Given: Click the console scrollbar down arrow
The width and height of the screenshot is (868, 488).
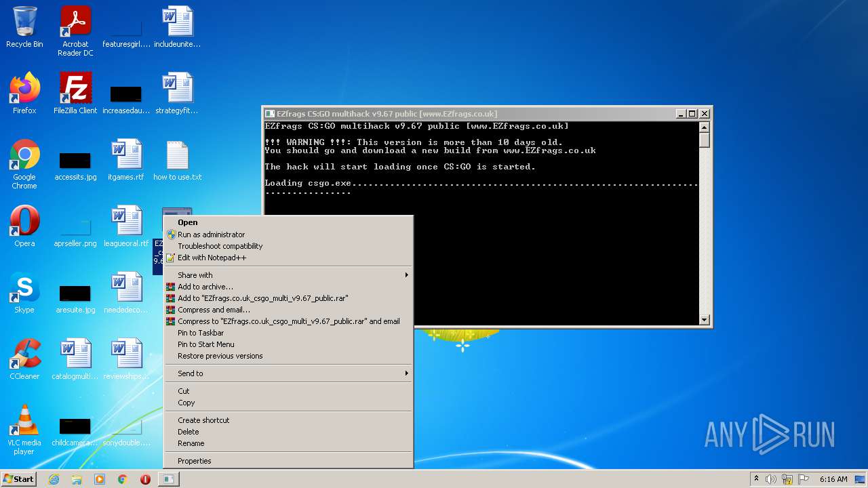Looking at the screenshot, I should pyautogui.click(x=704, y=320).
